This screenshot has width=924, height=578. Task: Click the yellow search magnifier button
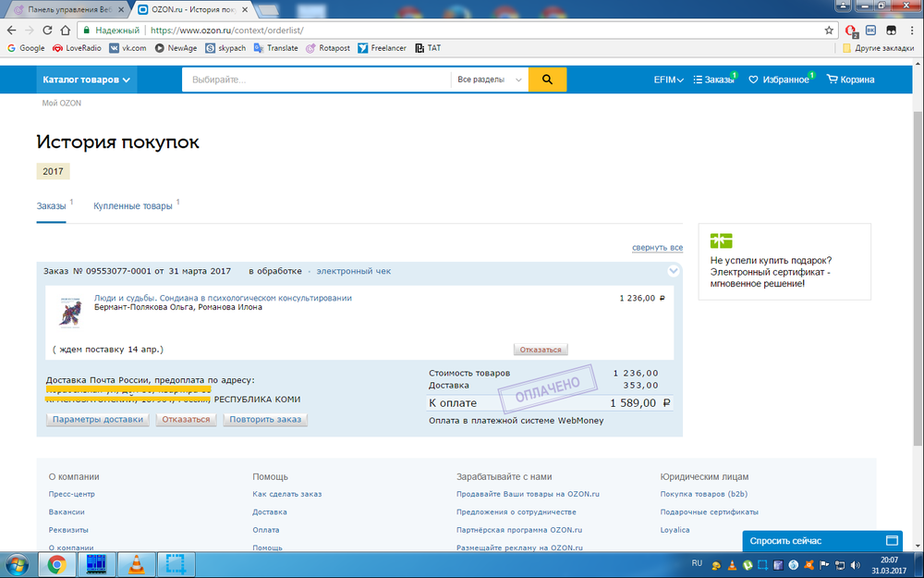547,80
